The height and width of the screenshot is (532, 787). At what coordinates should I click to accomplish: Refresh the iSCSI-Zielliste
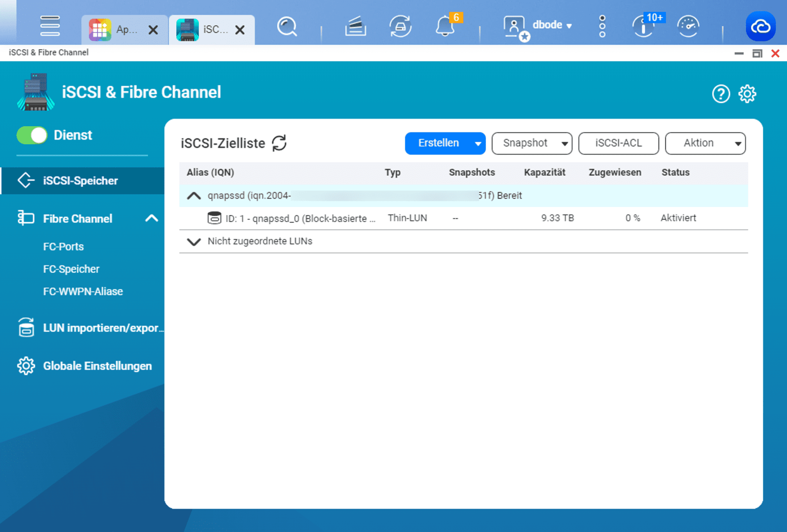point(279,143)
